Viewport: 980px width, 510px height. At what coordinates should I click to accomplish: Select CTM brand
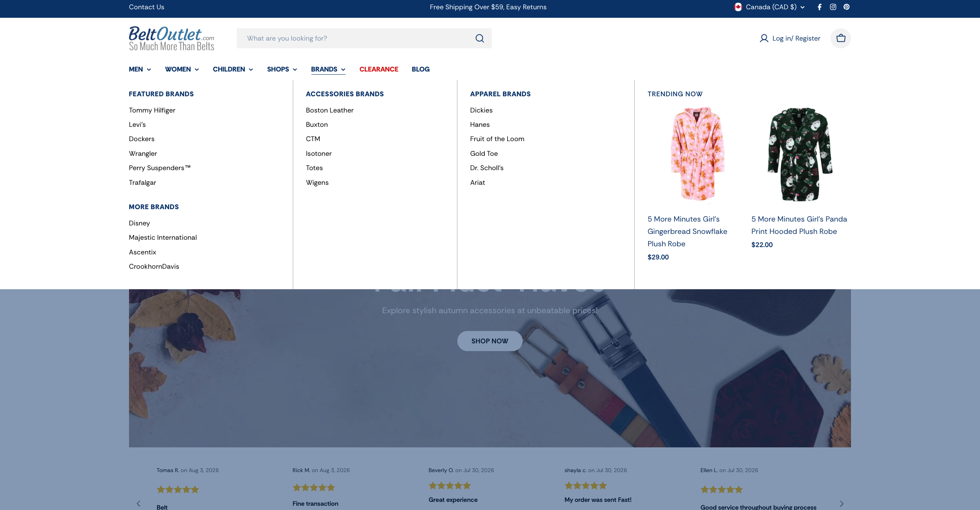[313, 139]
